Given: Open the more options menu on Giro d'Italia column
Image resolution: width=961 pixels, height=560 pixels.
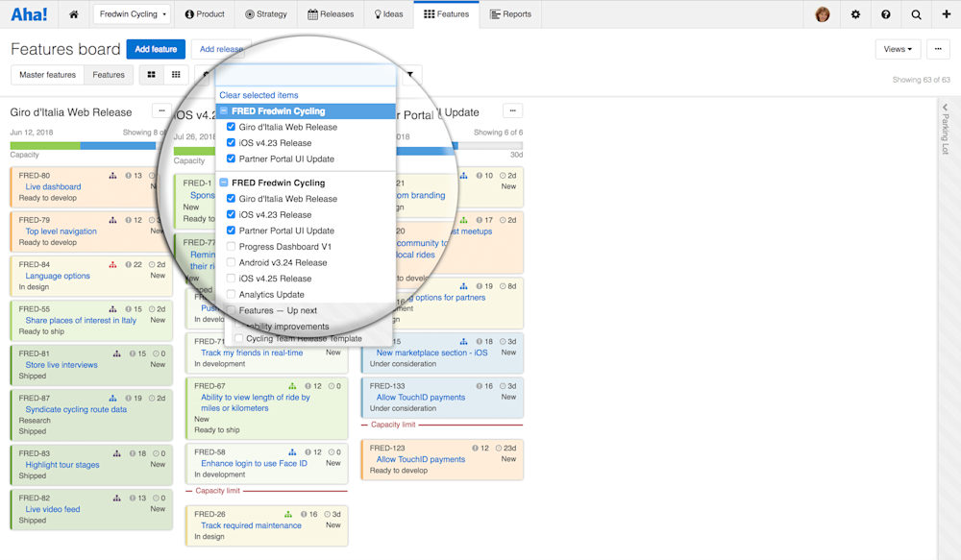Looking at the screenshot, I should click(161, 111).
